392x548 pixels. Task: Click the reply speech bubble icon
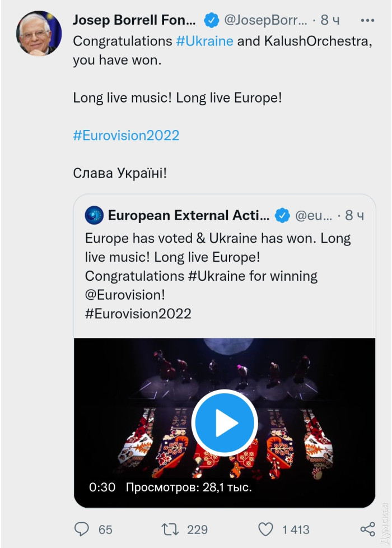82,529
